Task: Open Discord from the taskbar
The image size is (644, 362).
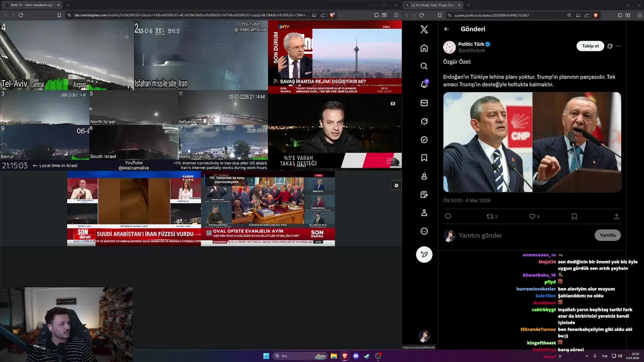Action: [356, 356]
